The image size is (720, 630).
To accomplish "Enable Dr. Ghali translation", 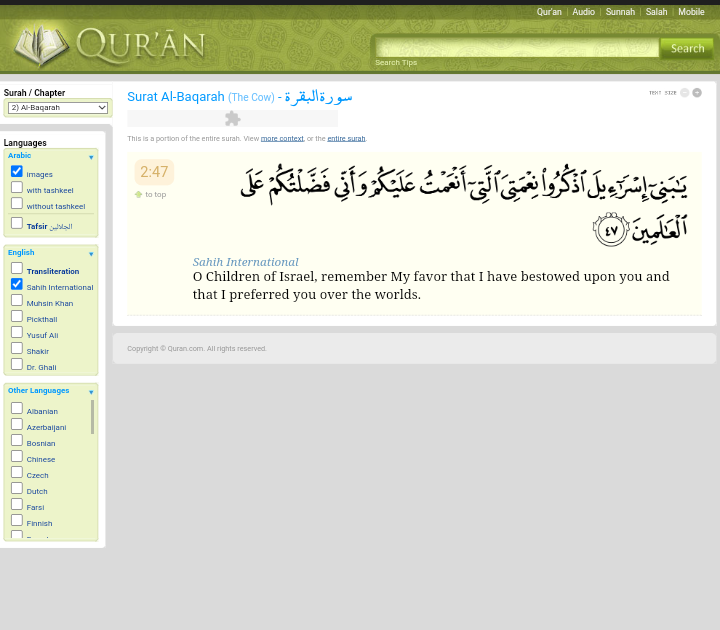I will (x=17, y=364).
